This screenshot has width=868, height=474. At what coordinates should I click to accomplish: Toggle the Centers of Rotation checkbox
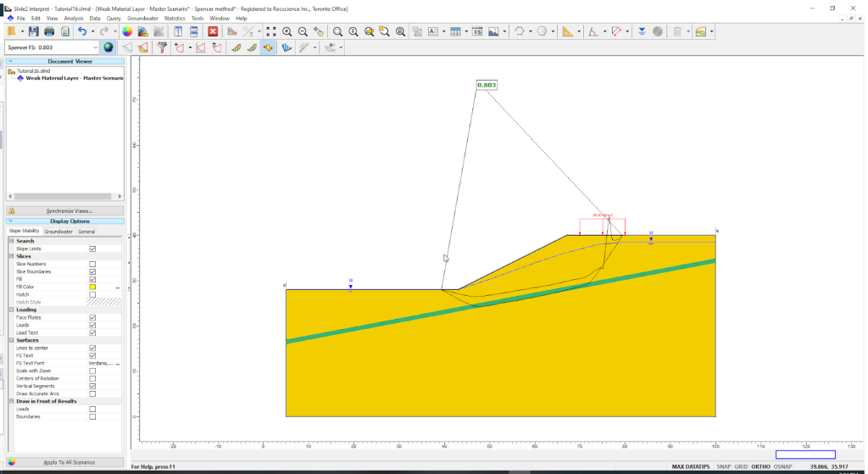point(92,378)
